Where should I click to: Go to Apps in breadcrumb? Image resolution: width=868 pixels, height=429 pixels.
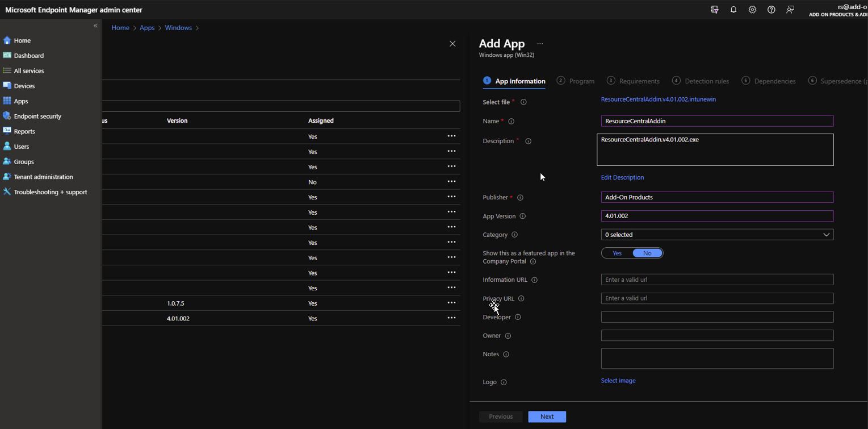click(147, 28)
